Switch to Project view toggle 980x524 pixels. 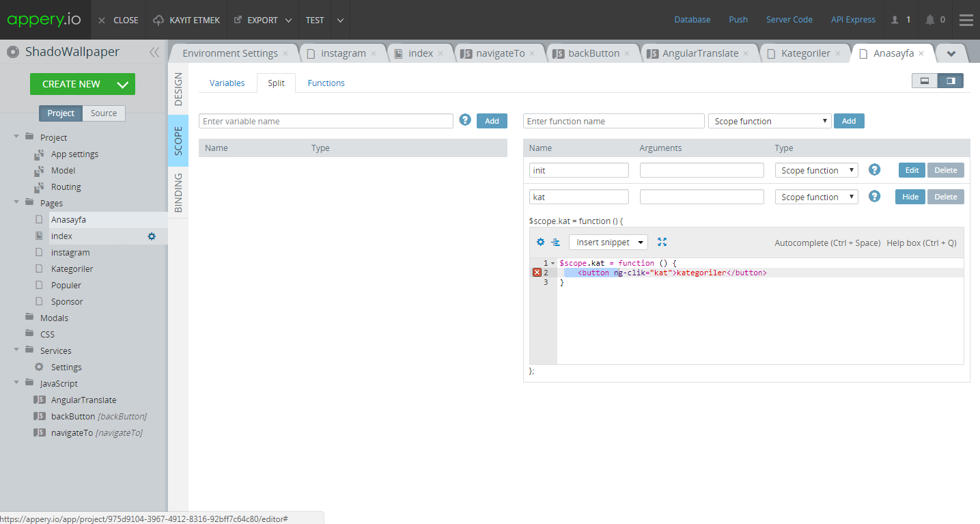coord(61,113)
